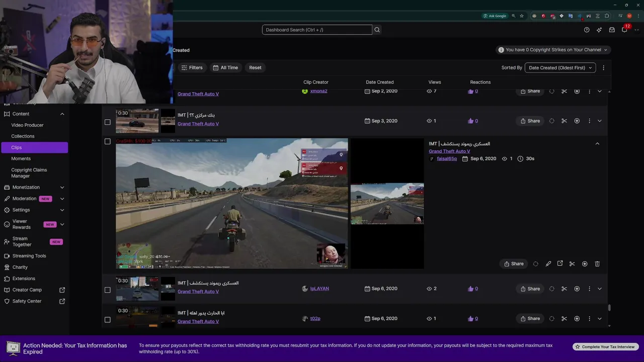The height and width of the screenshot is (362, 644).
Task: Click the scissors icon in the xmona2 clip row
Action: click(564, 91)
